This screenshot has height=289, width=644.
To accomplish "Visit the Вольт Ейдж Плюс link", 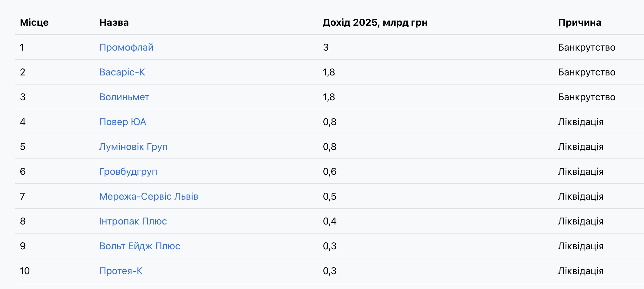I will [x=140, y=246].
